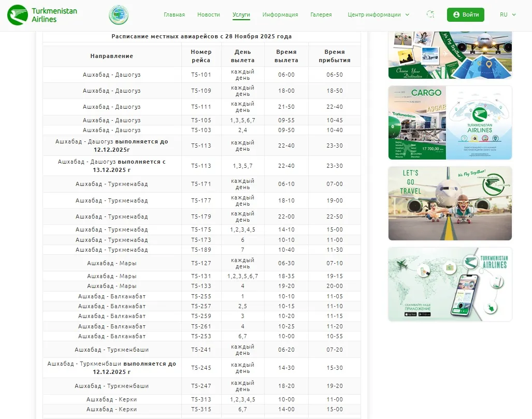Click the Let's Go Travel banner
This screenshot has height=419, width=532.
(x=450, y=203)
